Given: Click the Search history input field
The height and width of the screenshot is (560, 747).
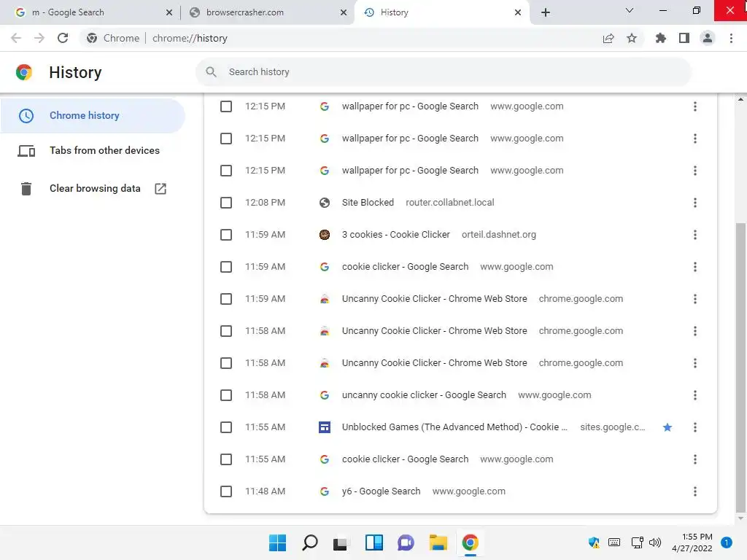Looking at the screenshot, I should click(x=443, y=72).
